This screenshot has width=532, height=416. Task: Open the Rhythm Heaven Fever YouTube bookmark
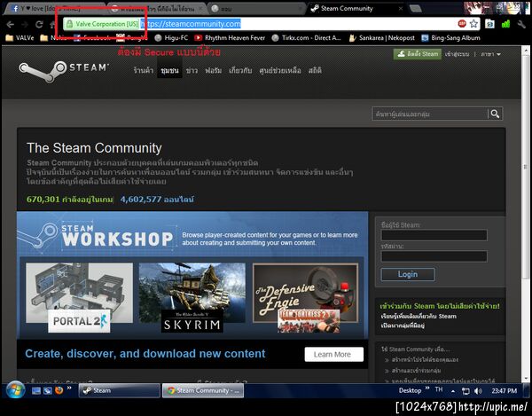[230, 38]
